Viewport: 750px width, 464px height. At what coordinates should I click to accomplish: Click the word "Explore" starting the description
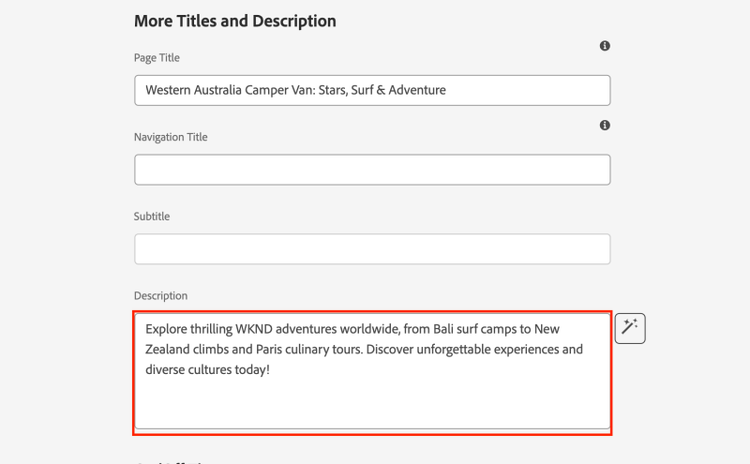tap(168, 329)
